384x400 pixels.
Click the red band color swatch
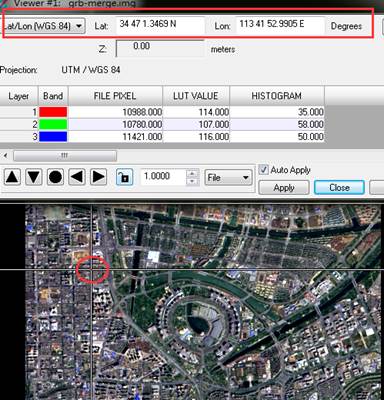[x=53, y=112]
